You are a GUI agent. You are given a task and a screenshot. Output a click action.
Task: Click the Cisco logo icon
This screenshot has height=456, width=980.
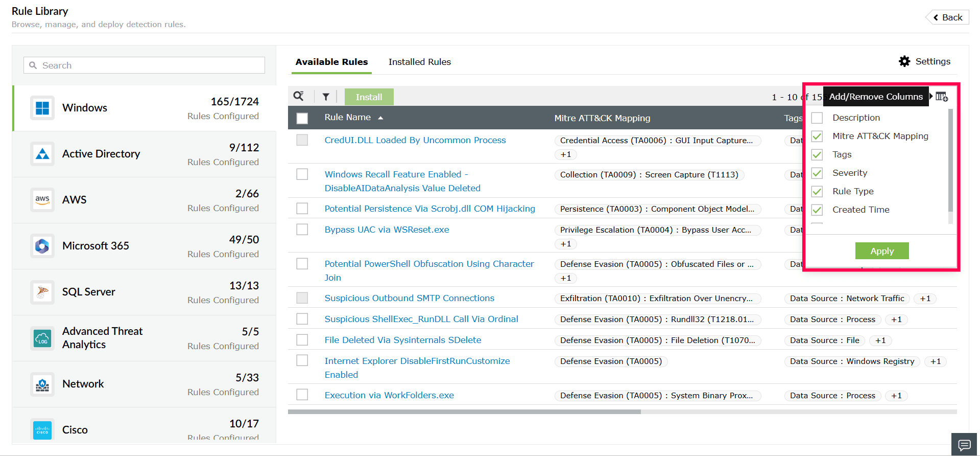coord(42,430)
